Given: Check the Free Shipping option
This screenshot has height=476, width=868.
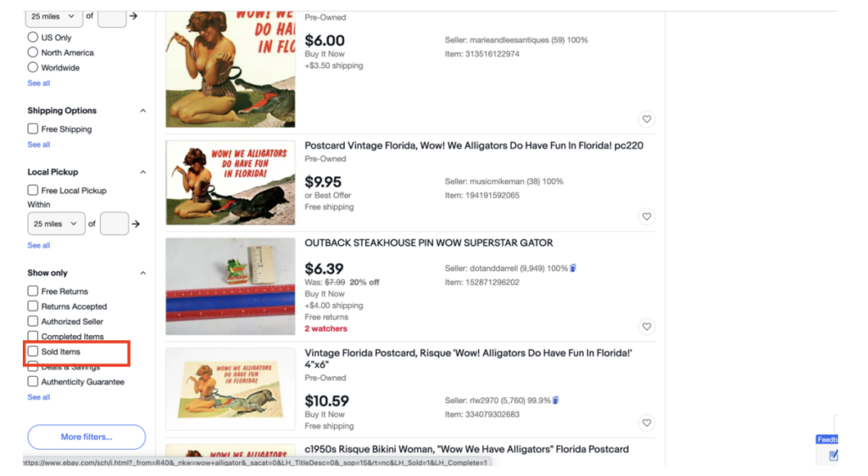Looking at the screenshot, I should [x=33, y=129].
